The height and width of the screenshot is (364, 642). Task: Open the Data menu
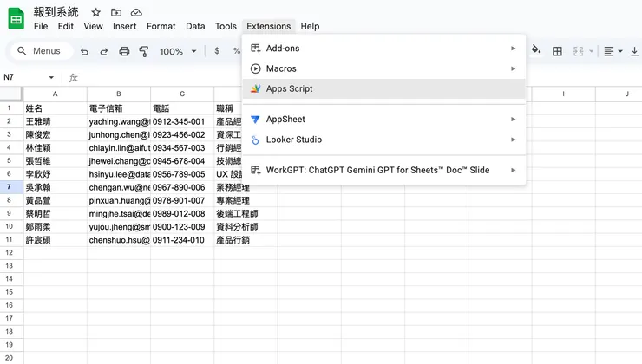click(195, 27)
